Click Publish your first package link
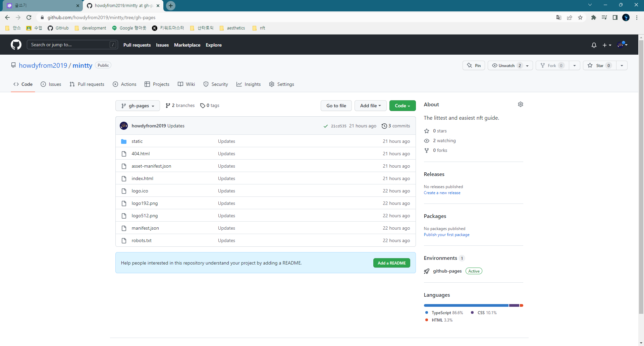 tap(446, 235)
